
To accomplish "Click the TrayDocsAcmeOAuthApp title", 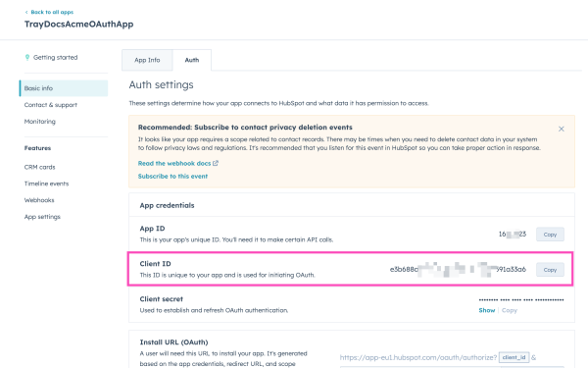I will pyautogui.click(x=78, y=24).
